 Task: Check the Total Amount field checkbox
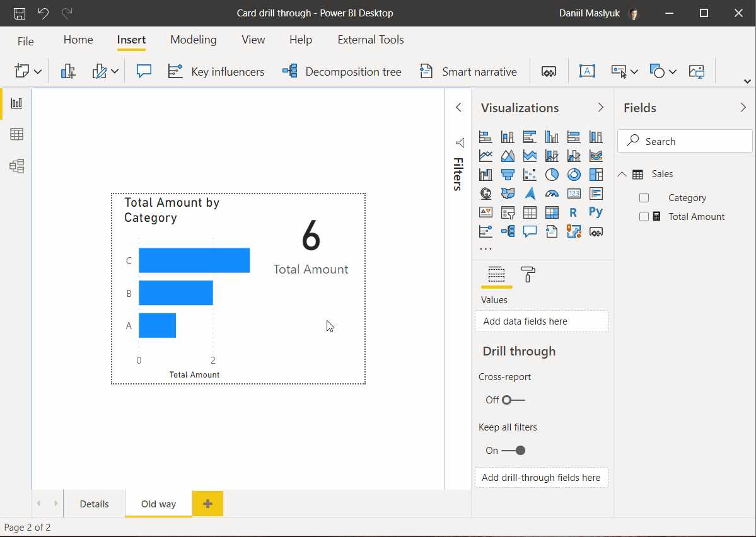pyautogui.click(x=644, y=216)
